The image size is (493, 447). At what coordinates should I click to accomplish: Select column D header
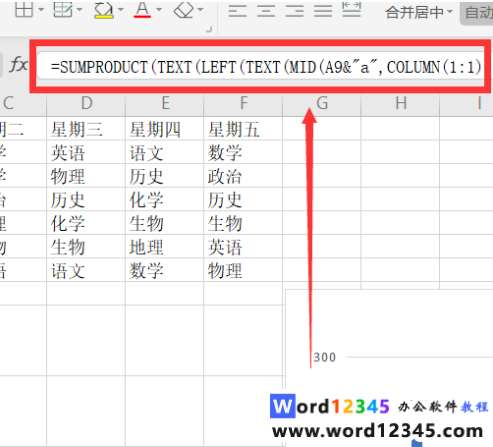click(x=86, y=103)
